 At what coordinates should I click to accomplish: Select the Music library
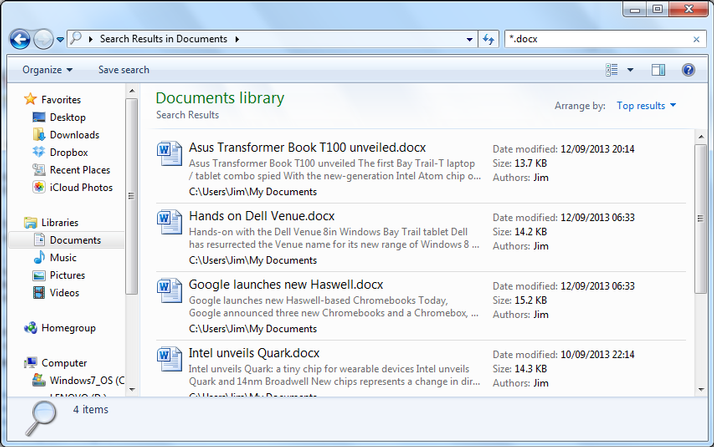tap(62, 258)
